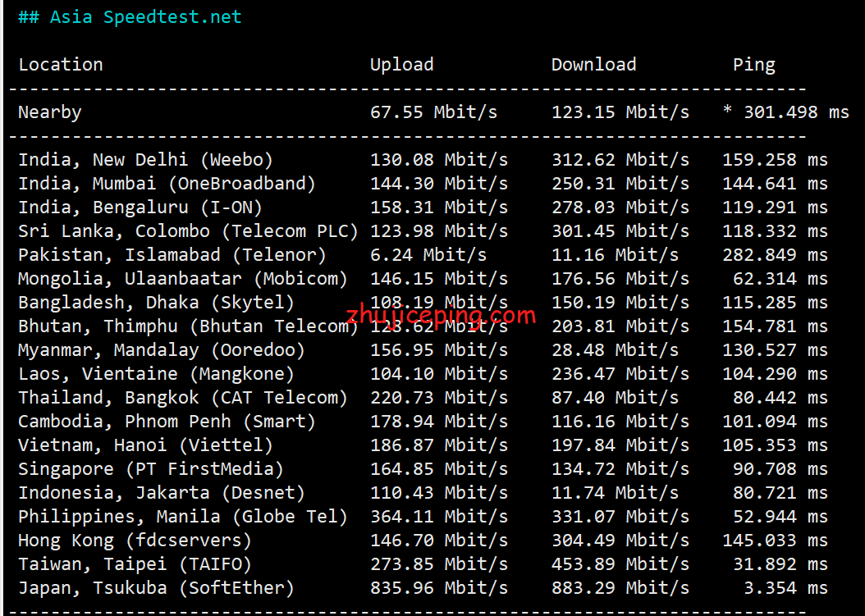The width and height of the screenshot is (865, 616).
Task: Select Colombo download '301.45 Mbit/s'
Action: tap(620, 231)
